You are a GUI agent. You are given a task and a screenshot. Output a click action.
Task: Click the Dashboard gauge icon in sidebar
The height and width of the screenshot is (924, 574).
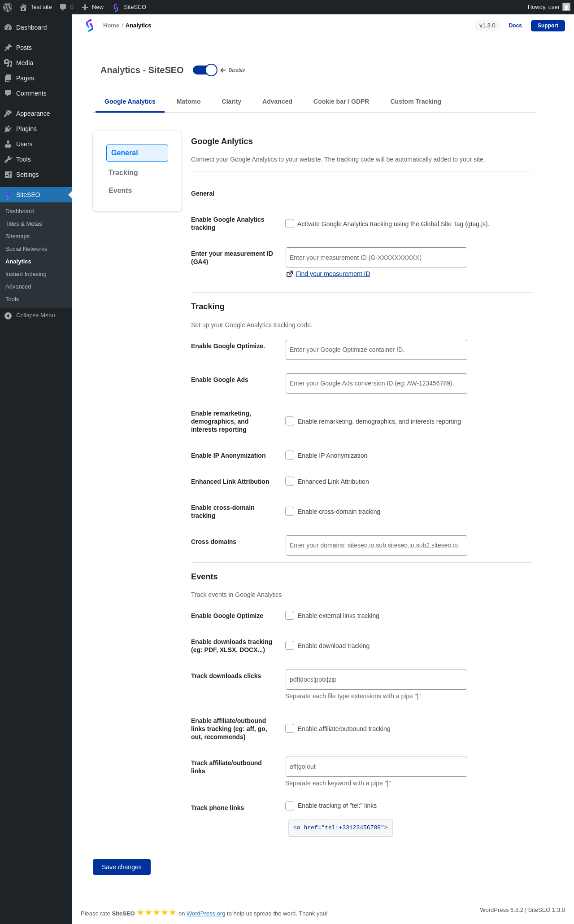click(8, 27)
